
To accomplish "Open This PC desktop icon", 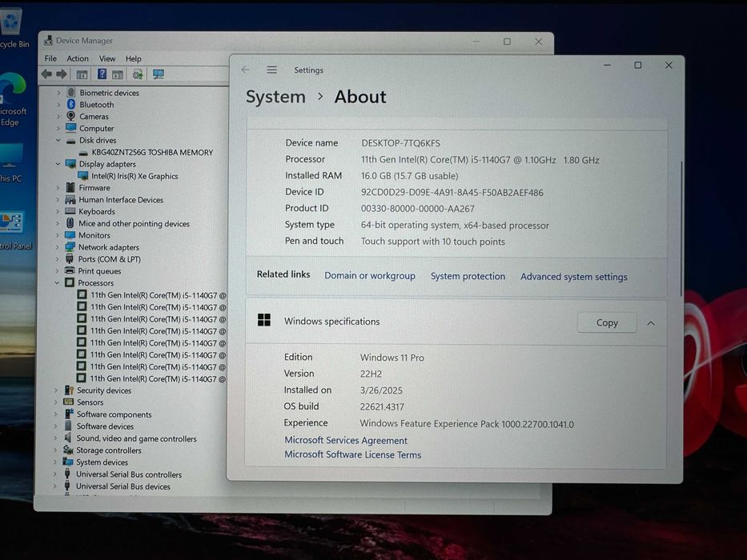I will (x=10, y=163).
